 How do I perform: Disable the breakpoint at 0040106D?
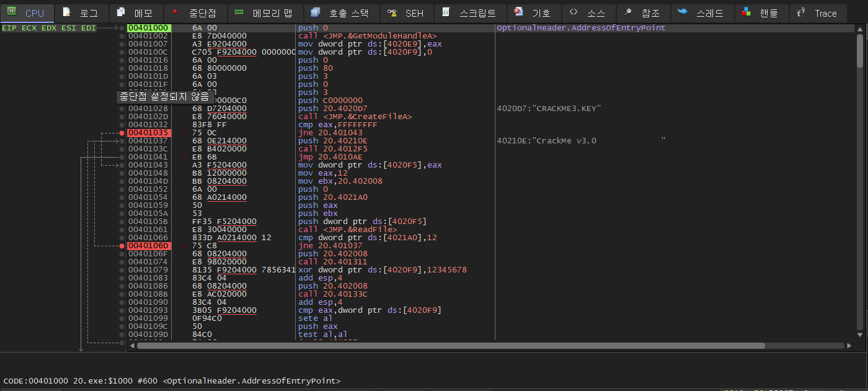pos(122,245)
